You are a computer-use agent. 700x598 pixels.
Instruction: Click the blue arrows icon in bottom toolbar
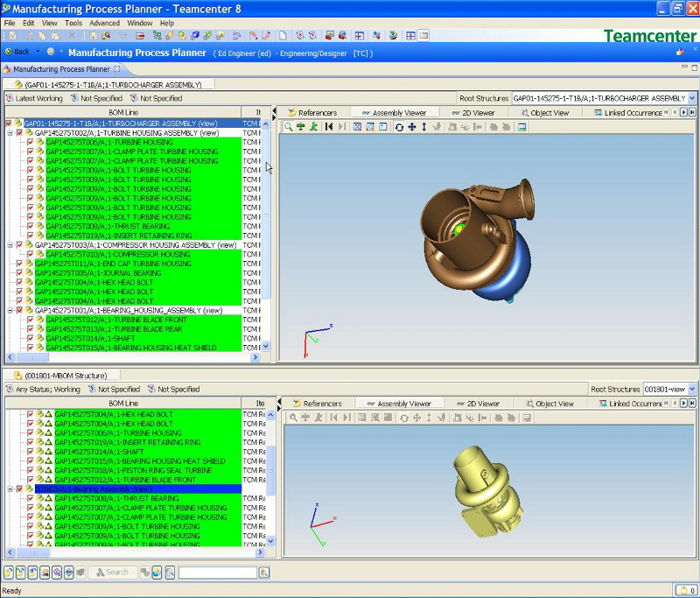pyautogui.click(x=68, y=572)
